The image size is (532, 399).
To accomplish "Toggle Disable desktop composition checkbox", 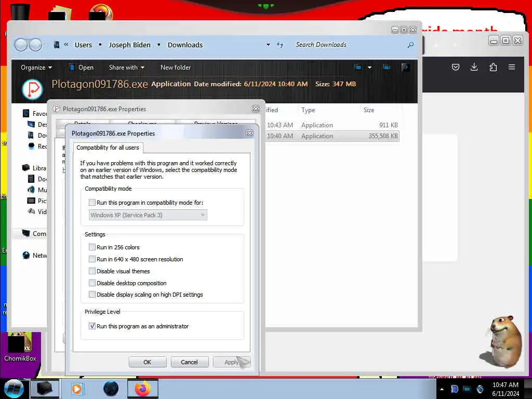I will 92,283.
